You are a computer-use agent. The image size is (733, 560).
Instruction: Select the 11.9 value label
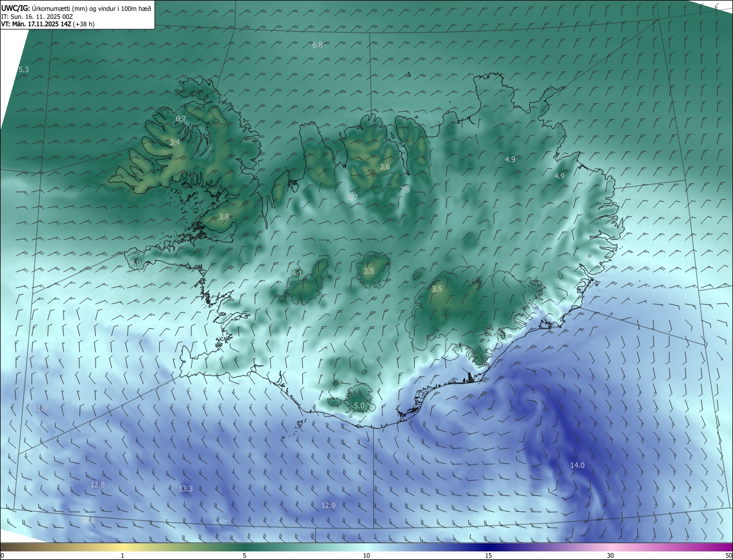[x=40, y=408]
